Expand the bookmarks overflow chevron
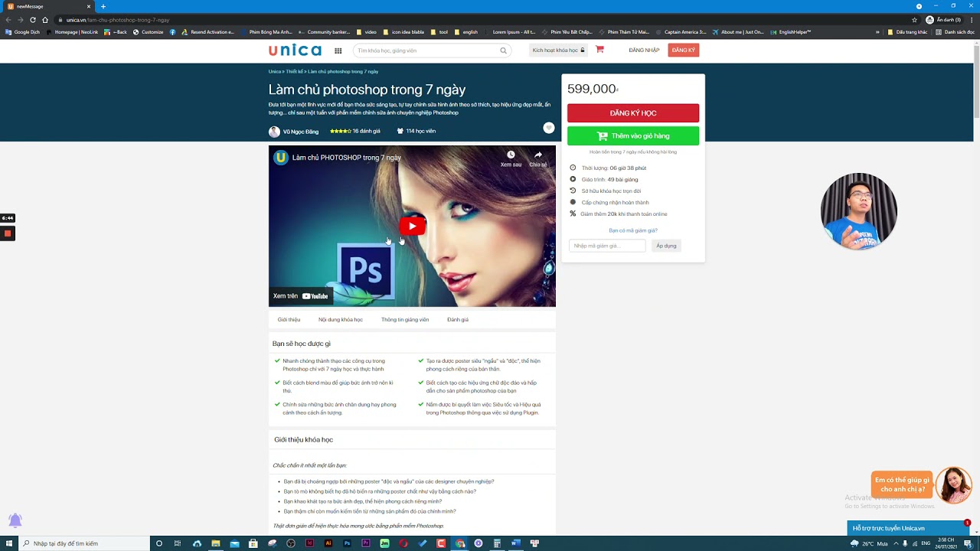980x551 pixels. [x=877, y=32]
